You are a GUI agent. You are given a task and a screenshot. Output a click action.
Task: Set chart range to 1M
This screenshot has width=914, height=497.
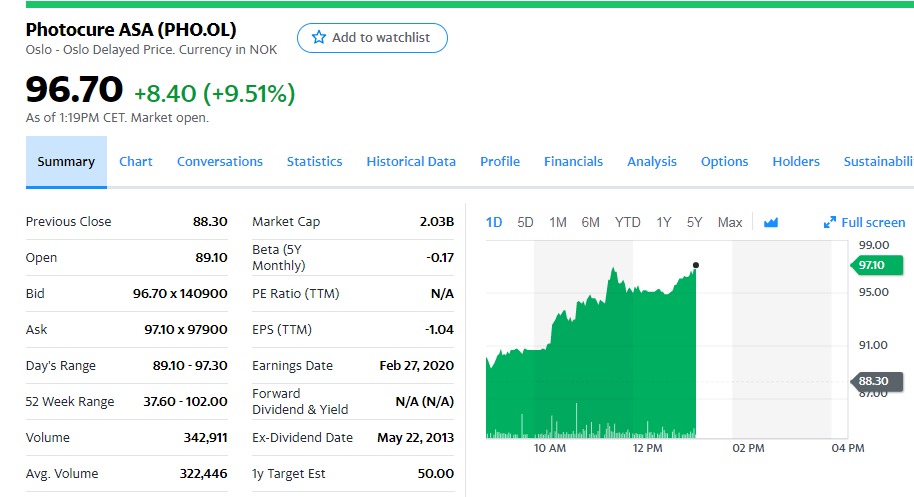(558, 222)
